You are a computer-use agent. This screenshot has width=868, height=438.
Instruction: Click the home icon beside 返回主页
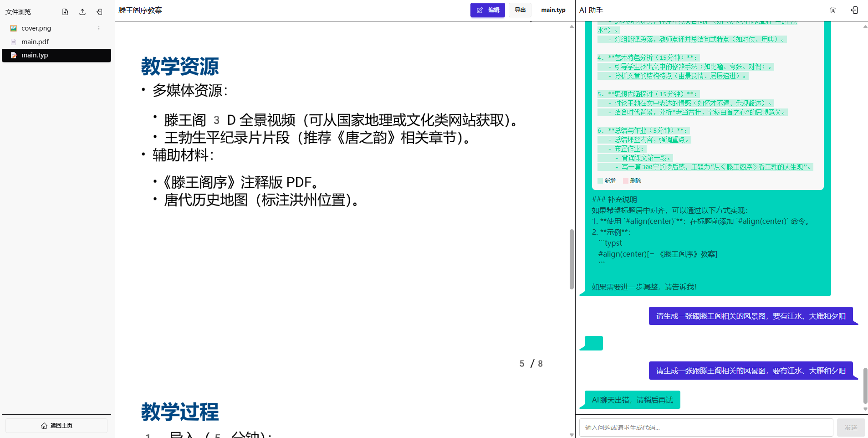tap(43, 425)
